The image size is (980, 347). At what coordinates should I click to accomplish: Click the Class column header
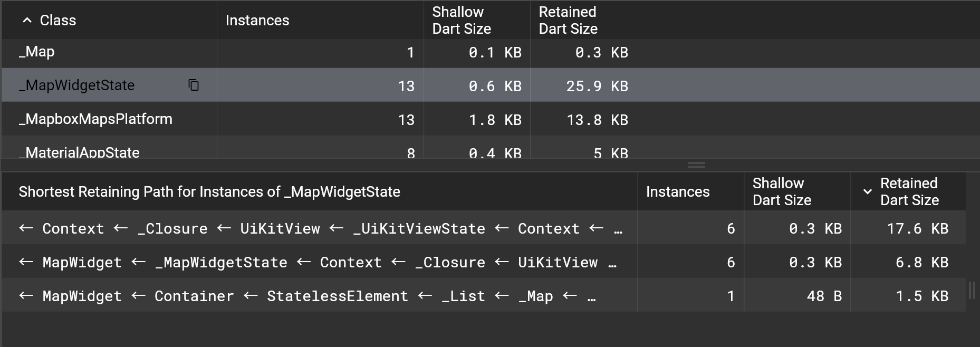point(57,20)
